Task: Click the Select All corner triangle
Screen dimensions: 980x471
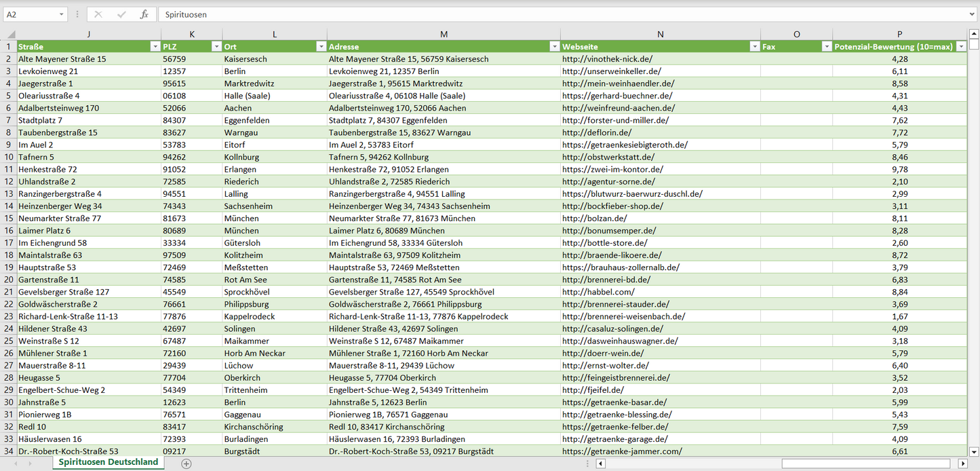Action: [9, 35]
